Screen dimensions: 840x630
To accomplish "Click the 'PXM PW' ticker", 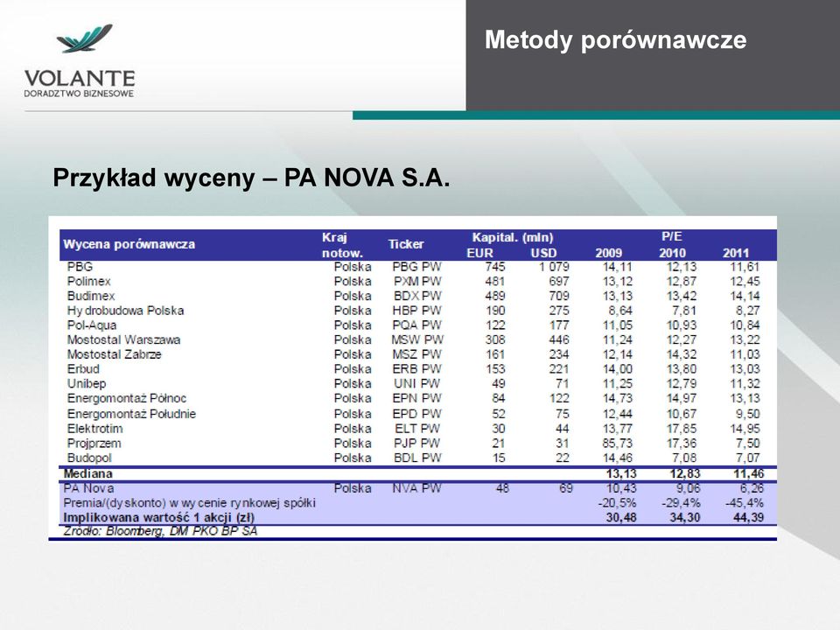I will (x=417, y=281).
